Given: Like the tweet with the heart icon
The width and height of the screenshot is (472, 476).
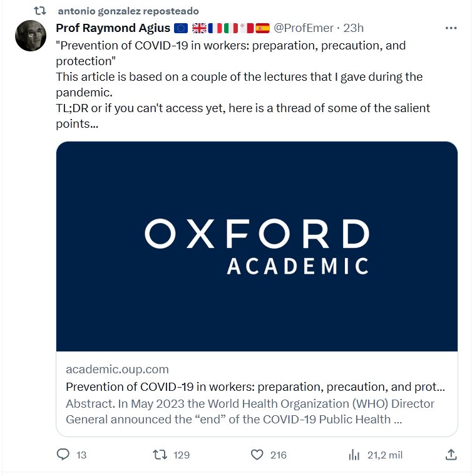Looking at the screenshot, I should tap(257, 455).
